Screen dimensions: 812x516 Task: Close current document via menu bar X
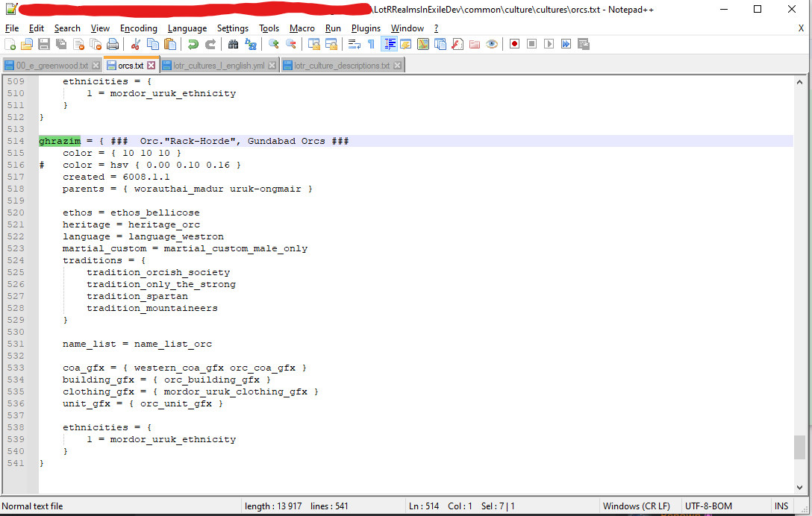801,28
